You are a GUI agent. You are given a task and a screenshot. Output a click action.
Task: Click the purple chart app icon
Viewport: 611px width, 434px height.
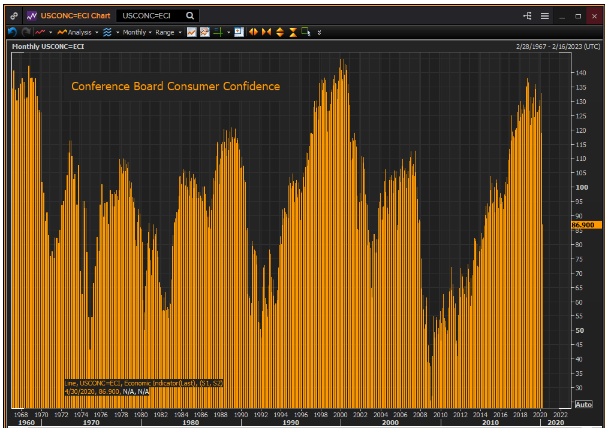tap(32, 16)
